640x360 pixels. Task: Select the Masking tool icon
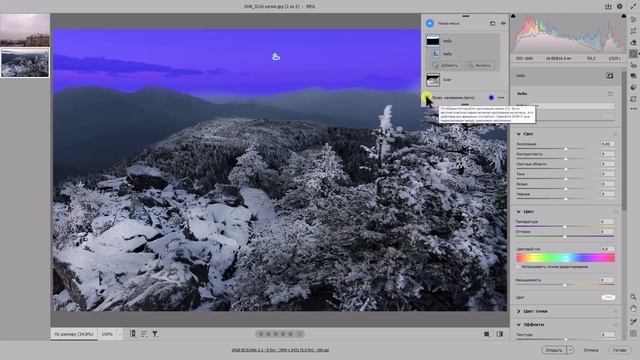coord(633,53)
